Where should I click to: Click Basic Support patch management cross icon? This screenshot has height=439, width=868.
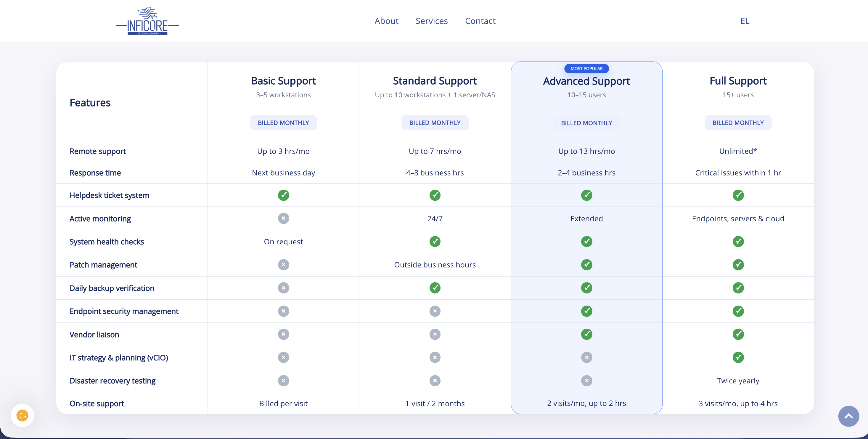(x=283, y=264)
